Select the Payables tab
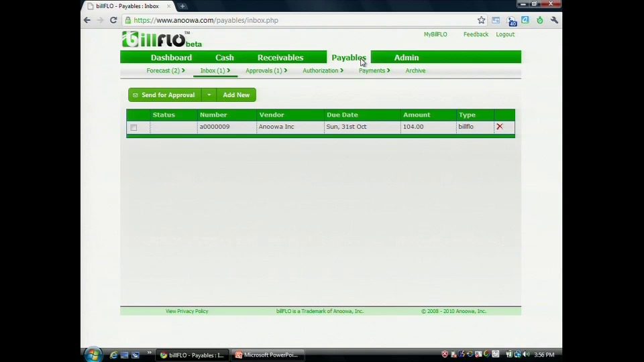 pos(349,58)
